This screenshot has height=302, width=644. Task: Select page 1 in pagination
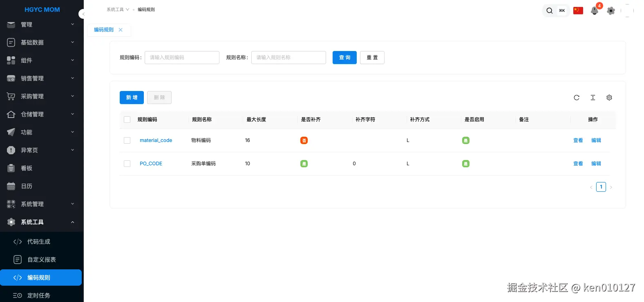click(601, 187)
